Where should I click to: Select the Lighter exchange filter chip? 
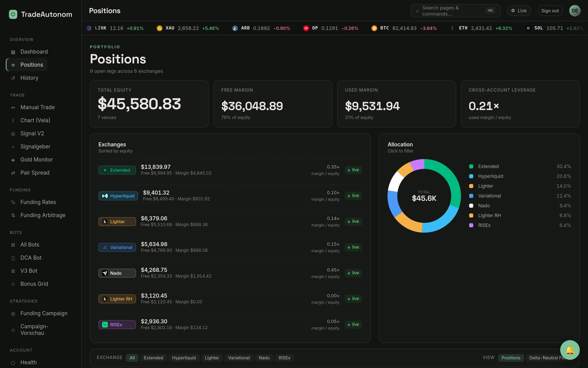point(212,358)
